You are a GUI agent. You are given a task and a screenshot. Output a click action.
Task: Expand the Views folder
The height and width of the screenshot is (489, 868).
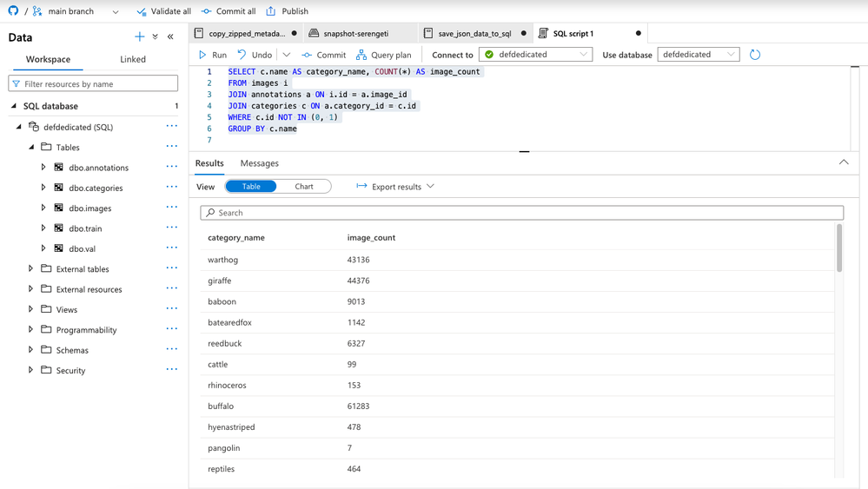pos(30,309)
